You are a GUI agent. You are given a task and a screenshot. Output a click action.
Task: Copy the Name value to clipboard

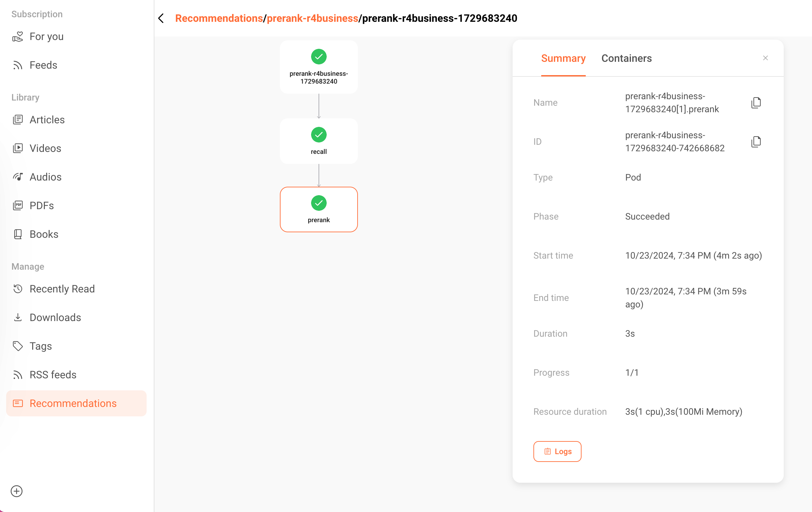pos(756,102)
